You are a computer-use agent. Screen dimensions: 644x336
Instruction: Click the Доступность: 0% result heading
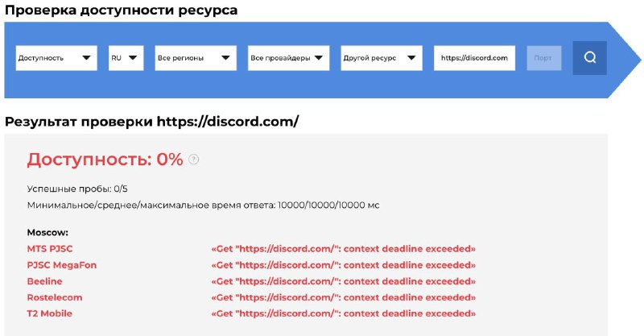point(105,160)
